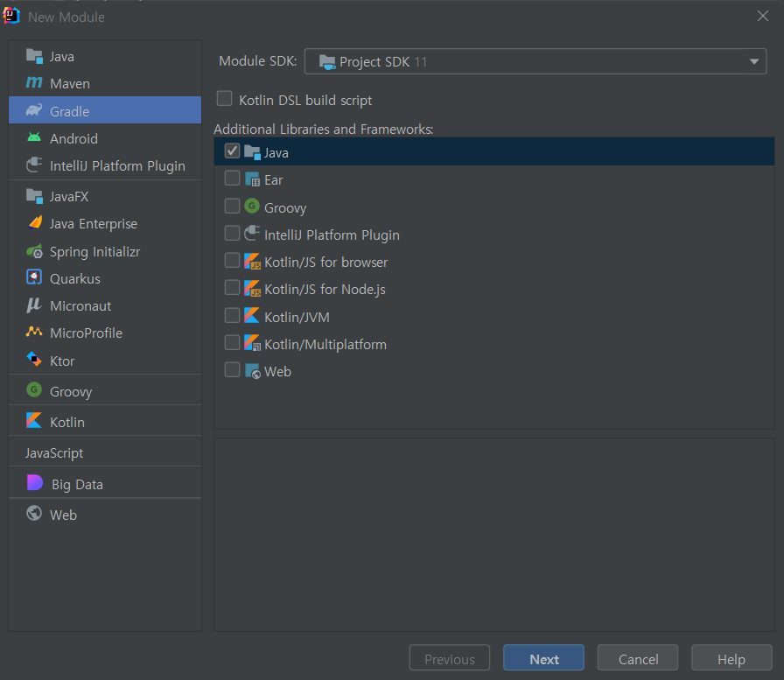Click the Gradle elephant icon
784x680 pixels.
click(34, 110)
